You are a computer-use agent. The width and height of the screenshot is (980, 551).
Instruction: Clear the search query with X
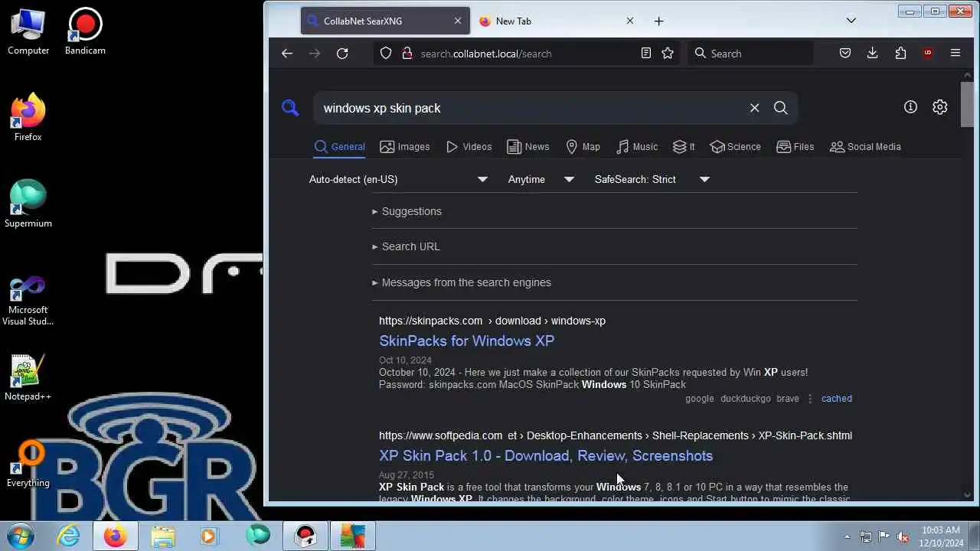click(754, 108)
